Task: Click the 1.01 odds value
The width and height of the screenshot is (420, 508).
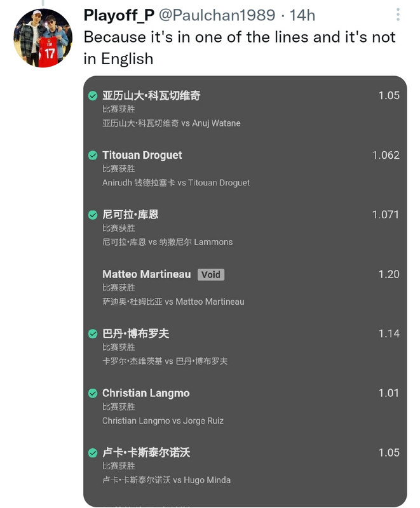Action: click(389, 393)
